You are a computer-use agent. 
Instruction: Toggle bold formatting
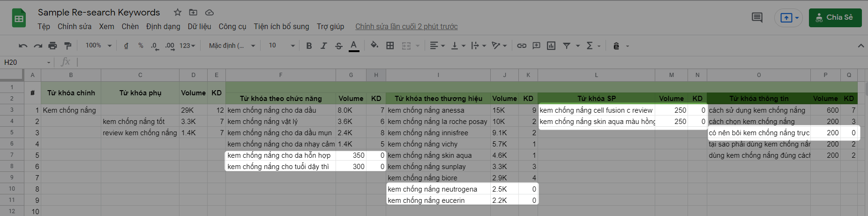pyautogui.click(x=309, y=46)
